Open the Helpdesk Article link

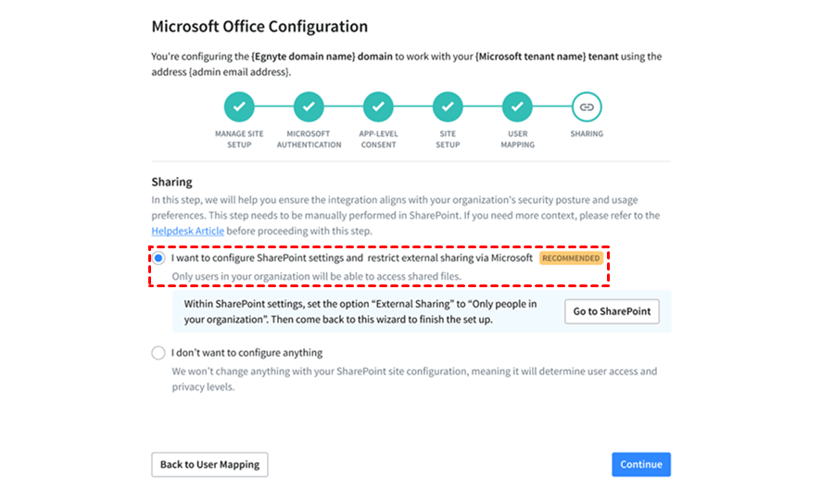(x=188, y=231)
